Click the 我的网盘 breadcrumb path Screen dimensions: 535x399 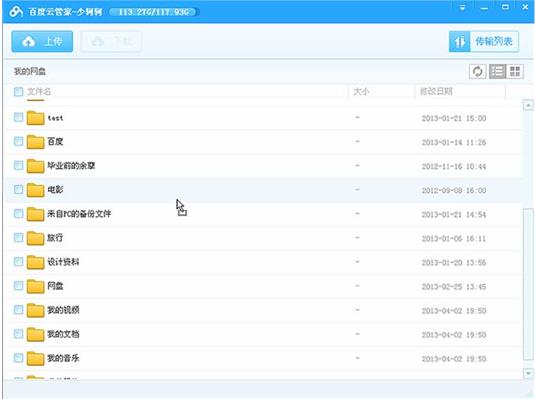coord(30,71)
